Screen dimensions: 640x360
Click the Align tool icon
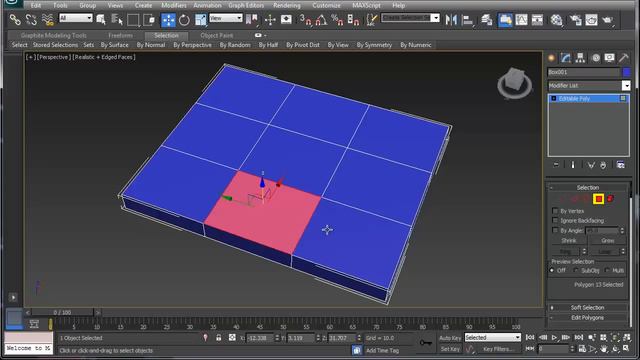pos(468,20)
